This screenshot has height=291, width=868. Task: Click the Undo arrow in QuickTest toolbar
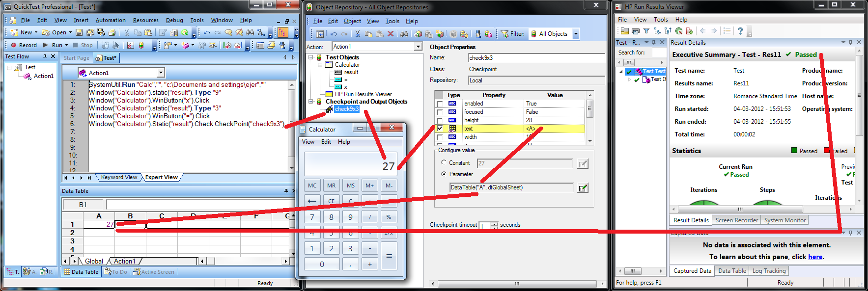[206, 32]
